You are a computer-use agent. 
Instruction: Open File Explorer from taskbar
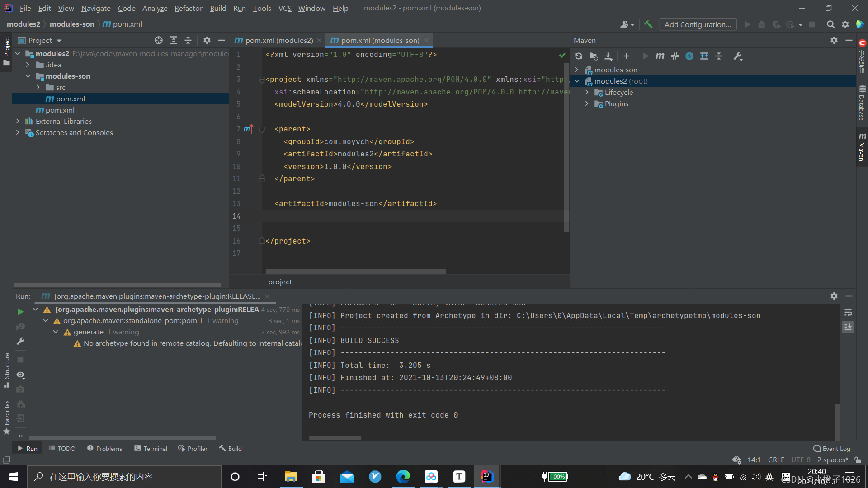[x=291, y=476]
